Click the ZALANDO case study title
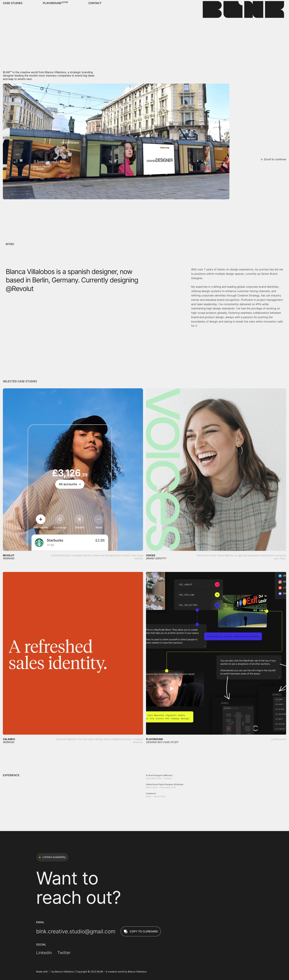Image resolution: width=289 pixels, height=980 pixels. pos(9,739)
